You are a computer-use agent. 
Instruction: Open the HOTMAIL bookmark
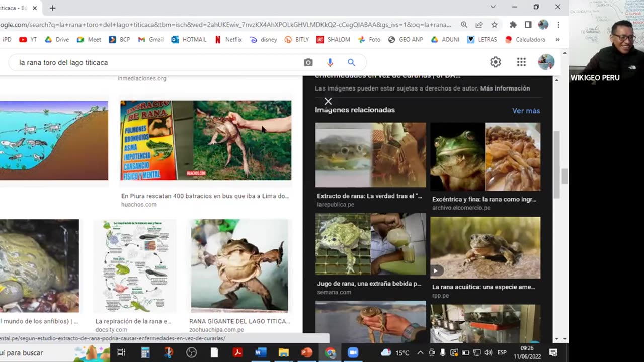click(x=189, y=39)
